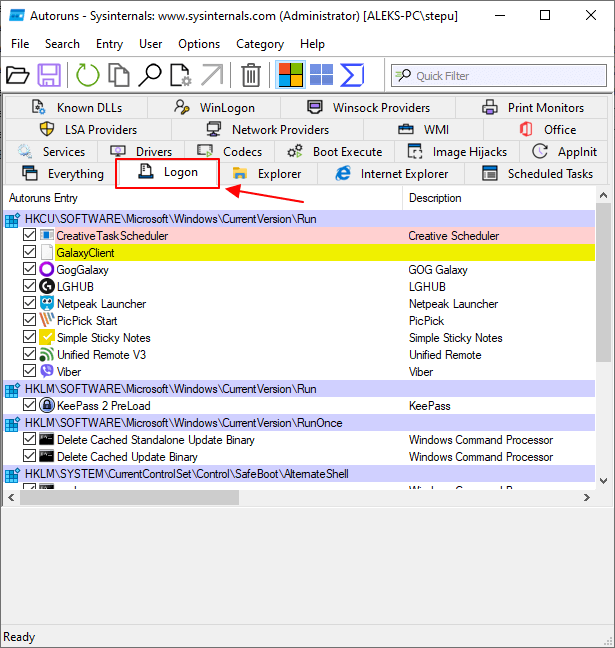
Task: Click the Jump to entry arrow icon
Action: pyautogui.click(x=212, y=75)
